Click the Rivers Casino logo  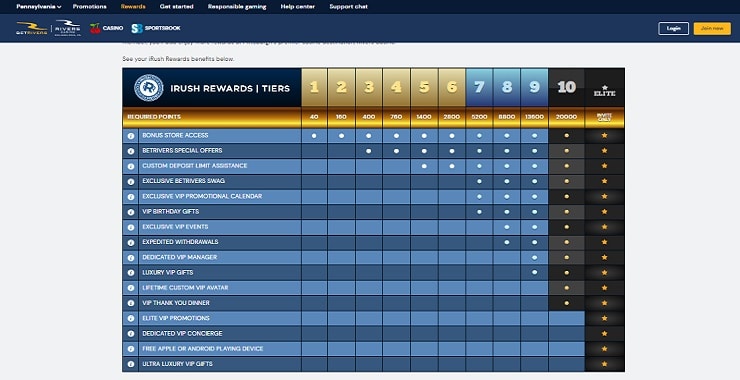pyautogui.click(x=67, y=28)
